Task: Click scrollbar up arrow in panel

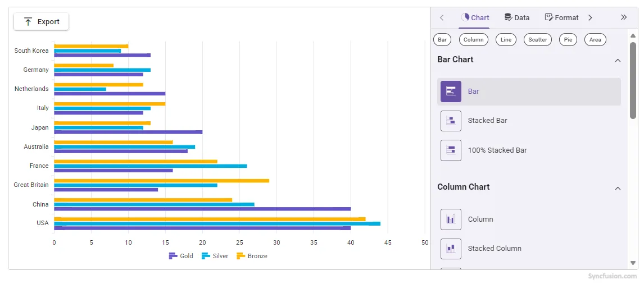Action: (633, 36)
